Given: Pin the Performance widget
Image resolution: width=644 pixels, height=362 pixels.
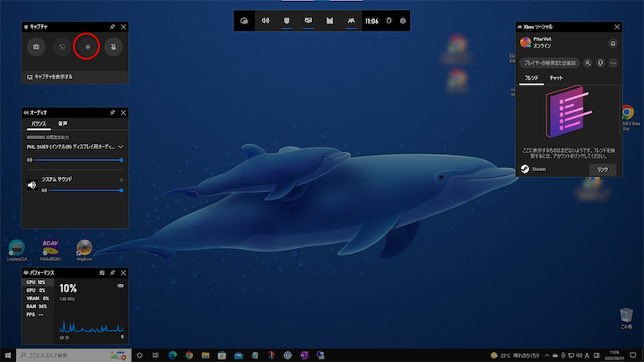Looking at the screenshot, I should (x=112, y=272).
